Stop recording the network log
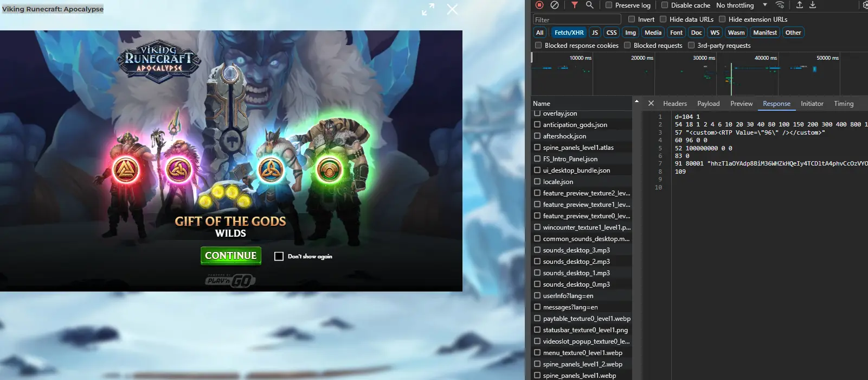The width and height of the screenshot is (868, 380). [539, 5]
